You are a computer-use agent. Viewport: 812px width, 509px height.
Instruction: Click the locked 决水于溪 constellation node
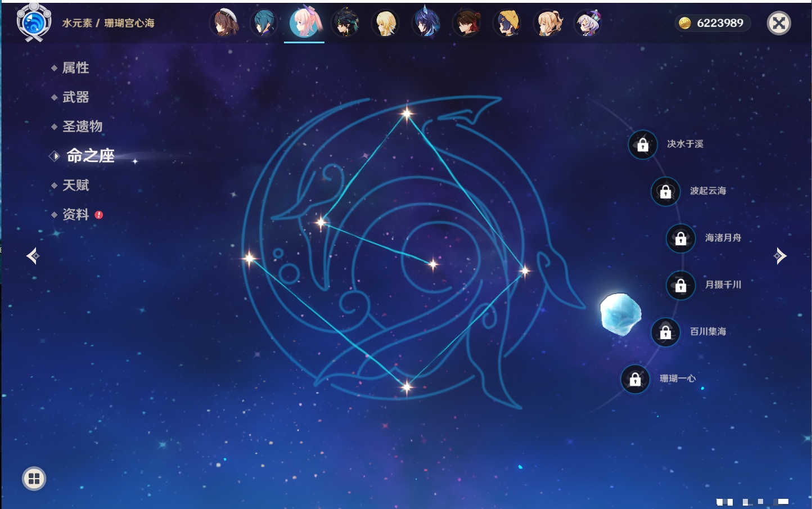pyautogui.click(x=643, y=145)
